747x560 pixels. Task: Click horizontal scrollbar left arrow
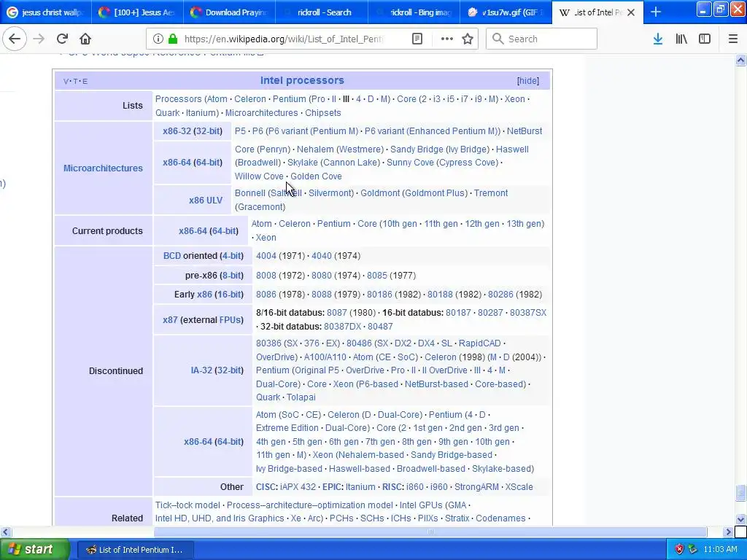pyautogui.click(x=5, y=532)
